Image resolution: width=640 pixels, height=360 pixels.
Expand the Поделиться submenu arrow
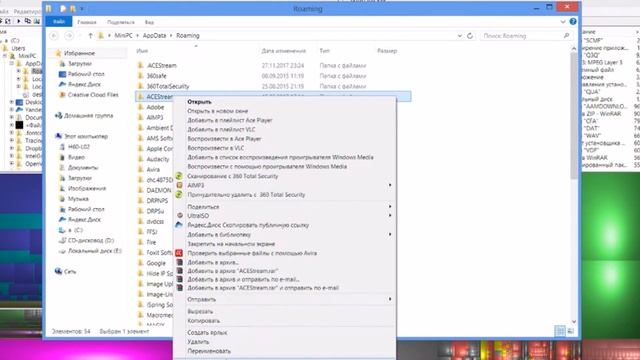click(390, 207)
